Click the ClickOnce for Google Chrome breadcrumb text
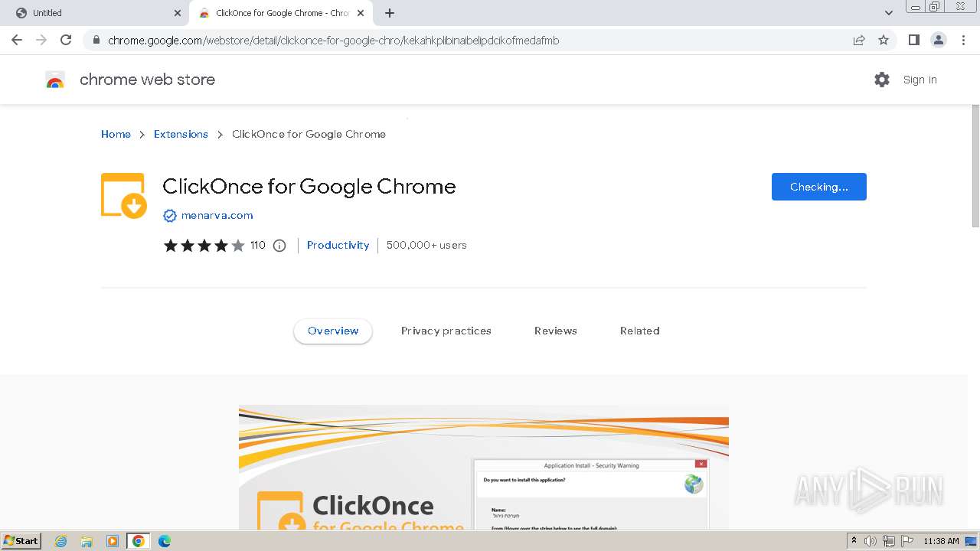This screenshot has height=551, width=980. [309, 134]
